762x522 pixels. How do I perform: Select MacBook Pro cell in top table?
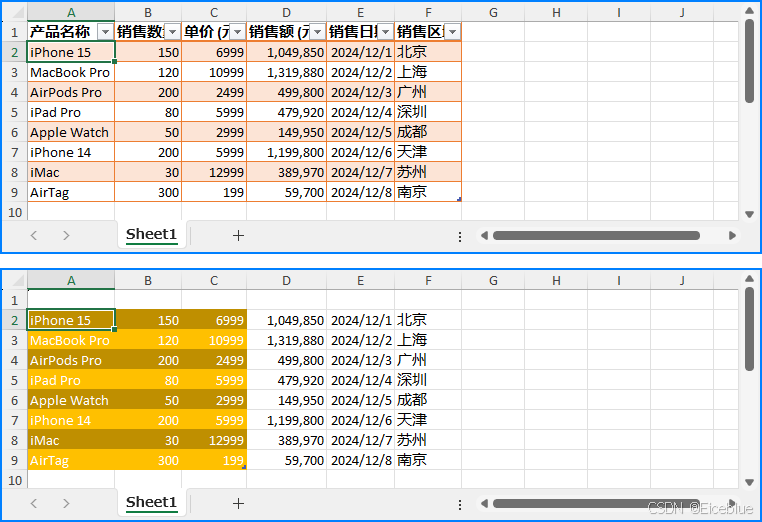[71, 72]
